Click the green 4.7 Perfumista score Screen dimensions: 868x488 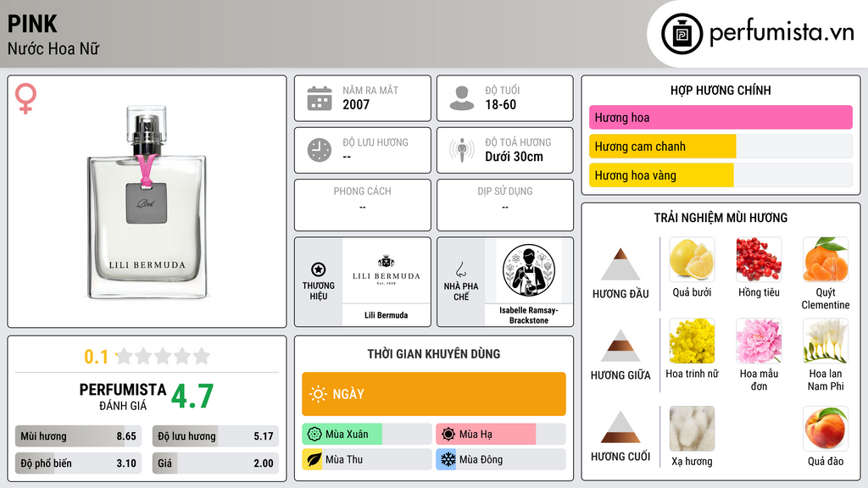192,396
